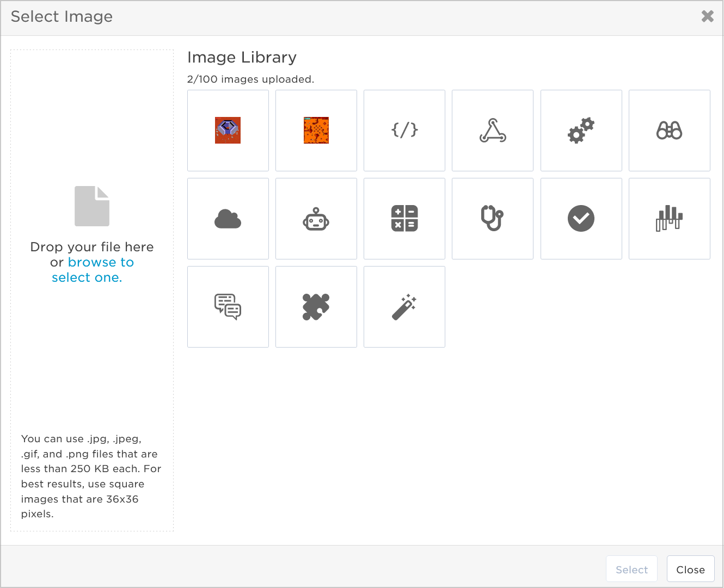The width and height of the screenshot is (724, 588).
Task: Choose the bar chart icon
Action: 670,219
